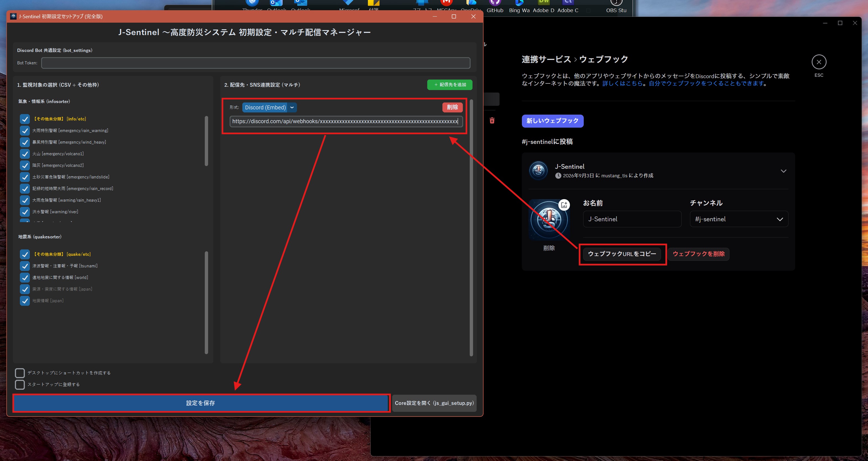This screenshot has width=868, height=461.
Task: Toggle 土砂災害危険警報 landslide checkbox
Action: (25, 177)
